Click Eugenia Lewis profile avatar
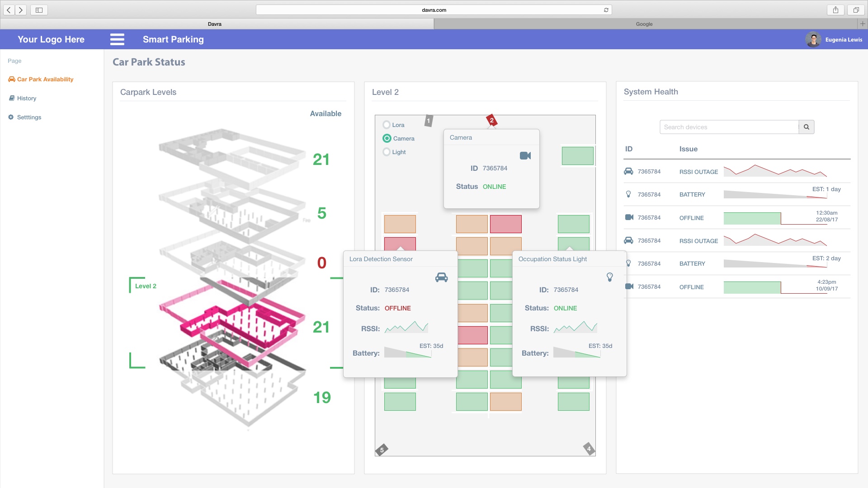Image resolution: width=868 pixels, height=488 pixels. pyautogui.click(x=813, y=39)
